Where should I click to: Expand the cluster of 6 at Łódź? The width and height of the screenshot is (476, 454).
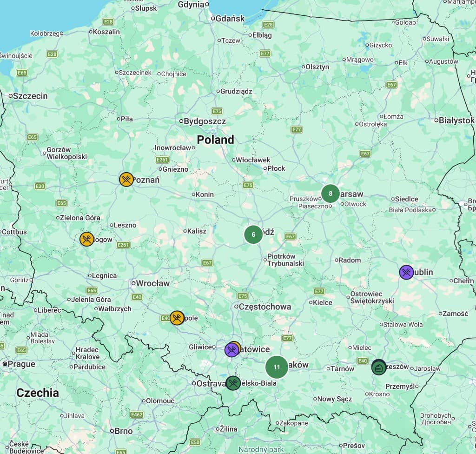(x=253, y=234)
